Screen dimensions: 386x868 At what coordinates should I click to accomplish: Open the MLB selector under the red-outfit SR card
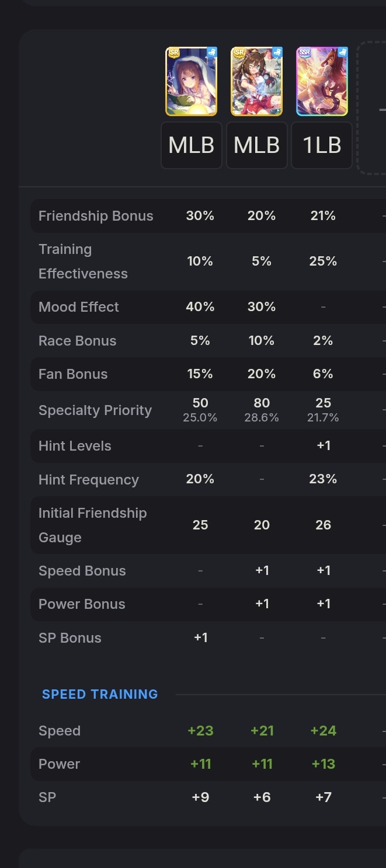tap(257, 145)
